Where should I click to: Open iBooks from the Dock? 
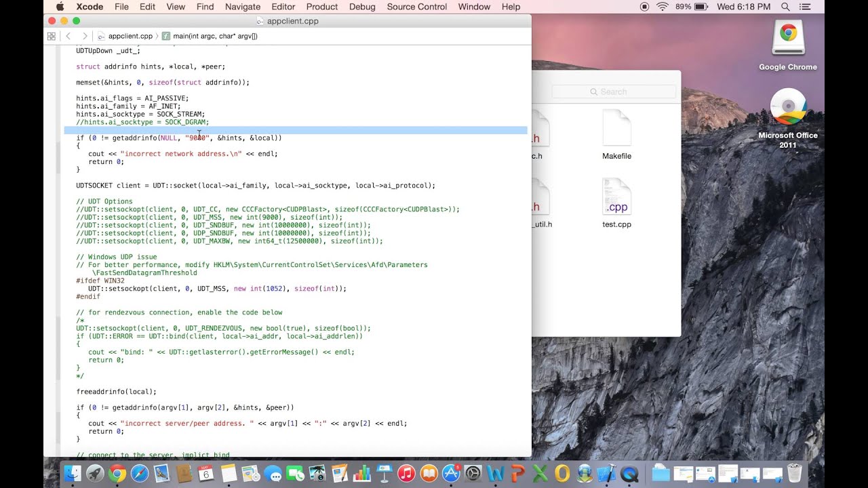coord(429,473)
